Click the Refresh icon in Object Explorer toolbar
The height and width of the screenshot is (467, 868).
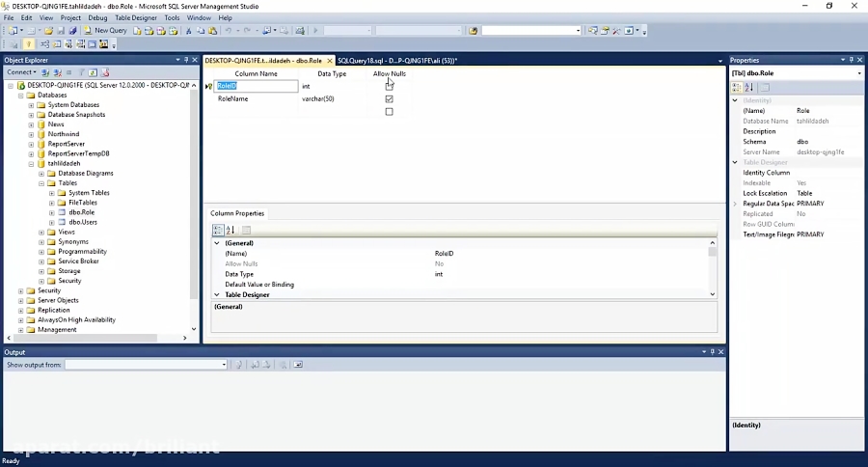point(93,72)
